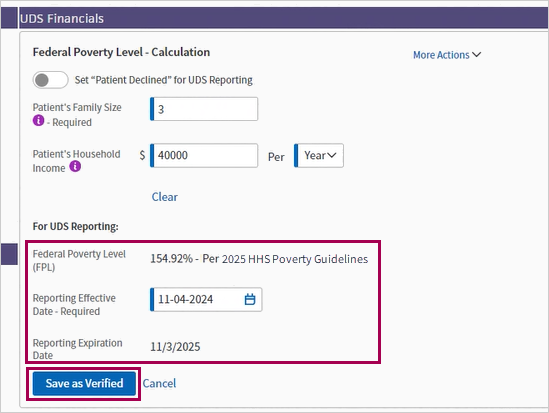Click the Household Income amount field
This screenshot has height=413, width=549.
(x=204, y=155)
